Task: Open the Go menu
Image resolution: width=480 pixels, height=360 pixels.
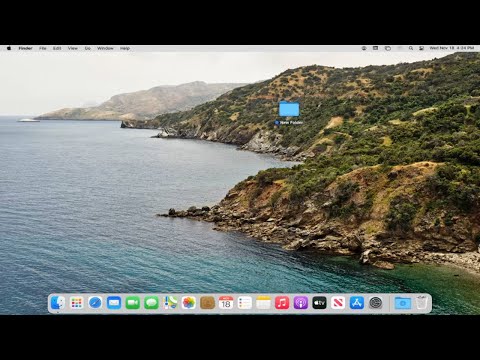Action: [88, 48]
